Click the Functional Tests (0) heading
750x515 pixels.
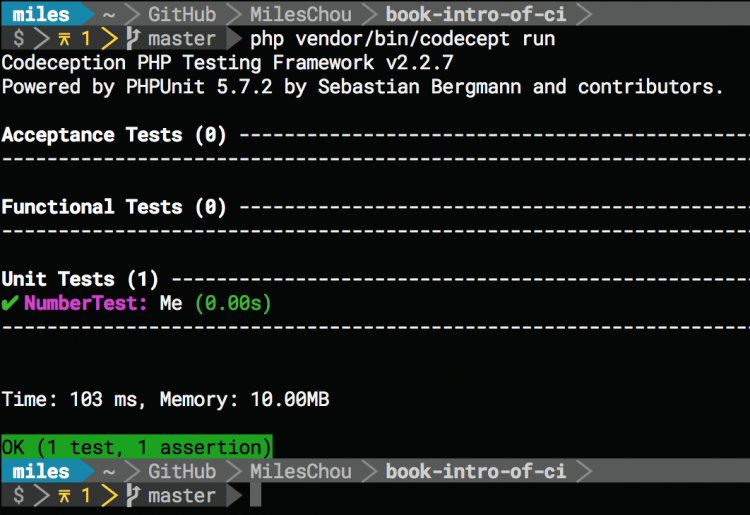[114, 207]
